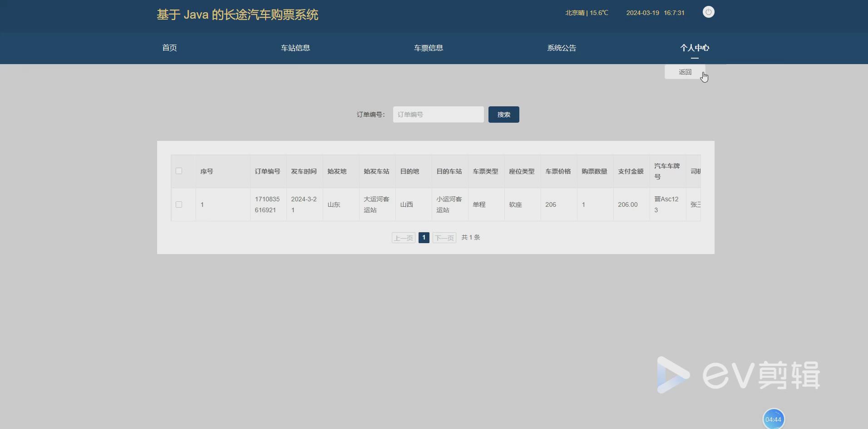Click the 04:44 recording timer bubble

pyautogui.click(x=774, y=419)
